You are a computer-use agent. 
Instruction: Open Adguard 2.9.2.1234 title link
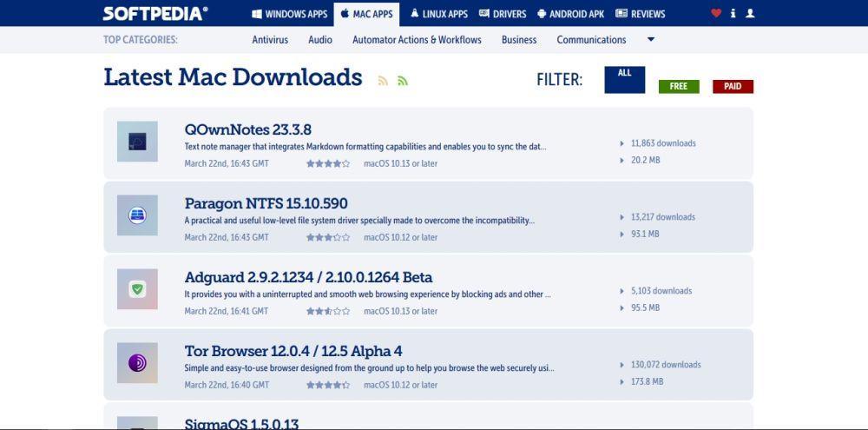point(308,277)
